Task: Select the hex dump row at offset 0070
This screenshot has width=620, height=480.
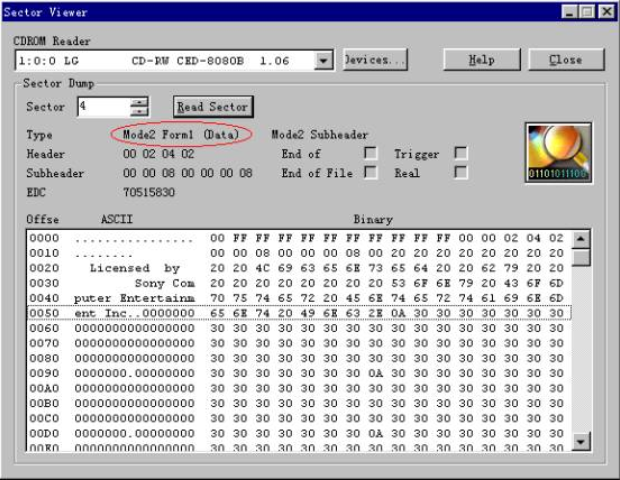Action: pos(299,343)
